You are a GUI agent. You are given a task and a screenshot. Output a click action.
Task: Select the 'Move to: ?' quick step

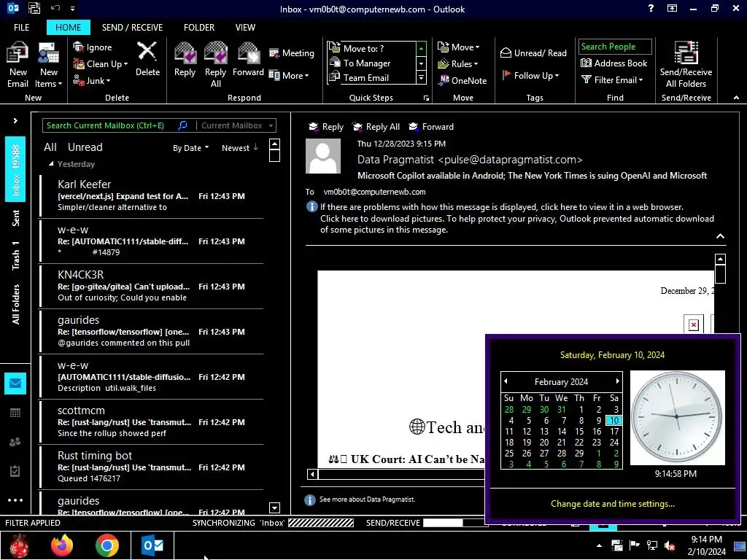[371, 48]
